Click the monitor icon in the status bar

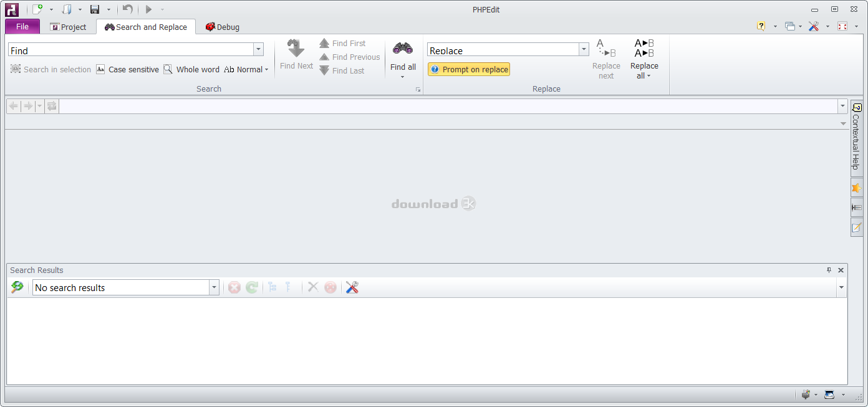[829, 395]
